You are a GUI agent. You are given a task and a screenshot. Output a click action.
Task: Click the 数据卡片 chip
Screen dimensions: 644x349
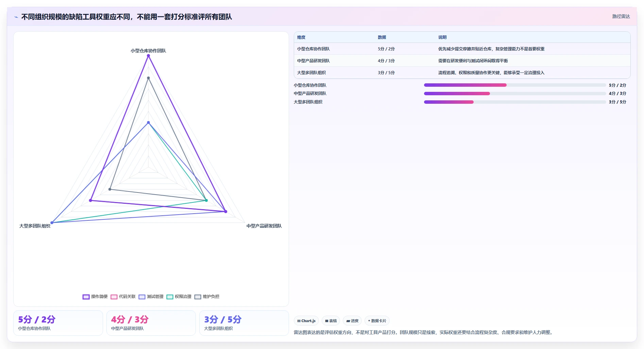click(x=377, y=321)
